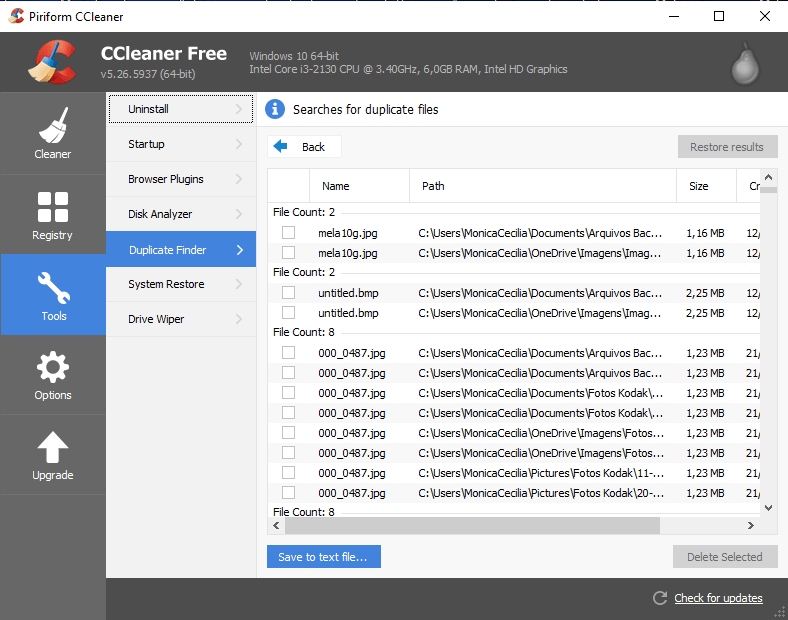
Task: Click vertical scrollbar down arrow
Action: click(768, 508)
